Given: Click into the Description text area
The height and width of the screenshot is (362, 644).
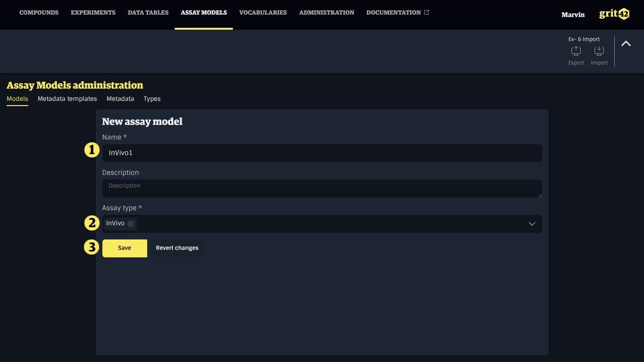Looking at the screenshot, I should point(322,189).
